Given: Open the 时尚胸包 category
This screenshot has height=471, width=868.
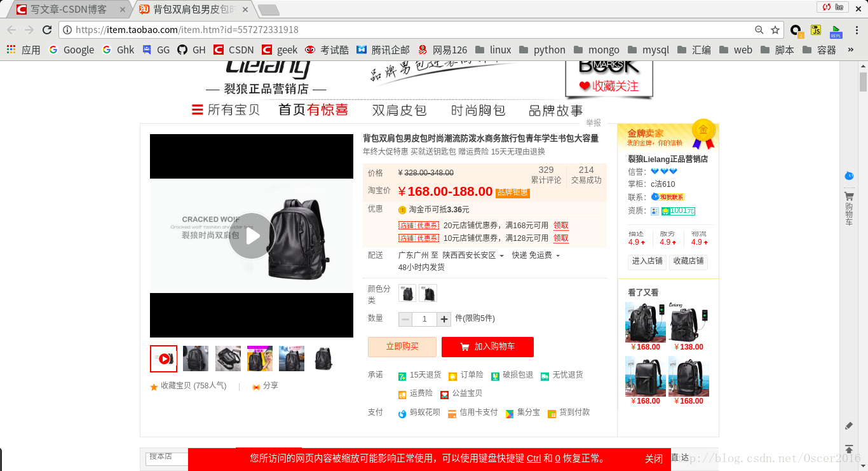Looking at the screenshot, I should (478, 110).
